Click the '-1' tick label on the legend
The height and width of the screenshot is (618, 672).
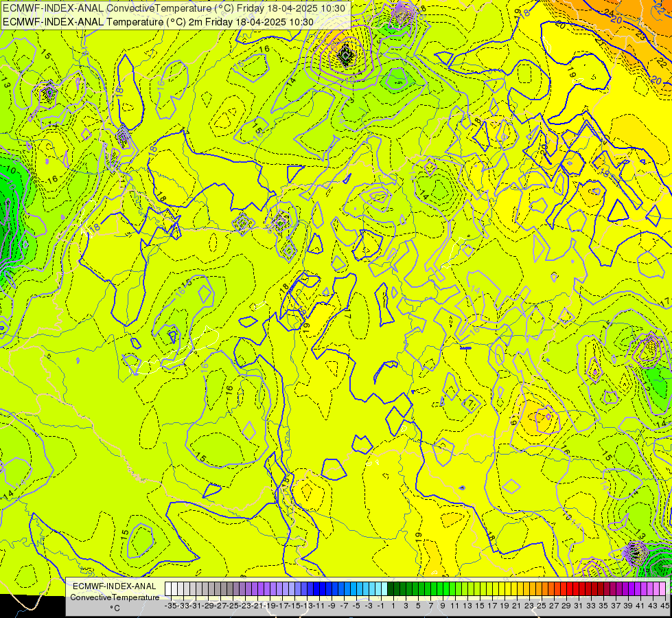[x=380, y=606]
